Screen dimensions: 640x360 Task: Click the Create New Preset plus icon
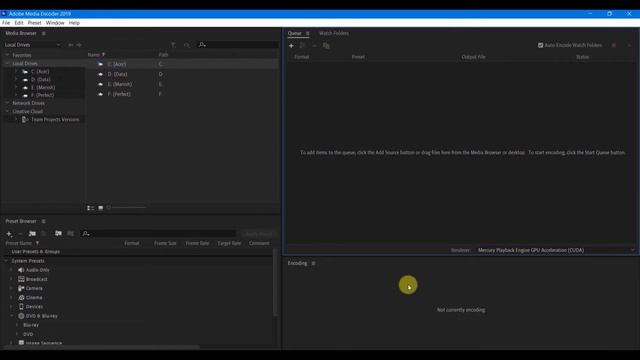point(9,233)
